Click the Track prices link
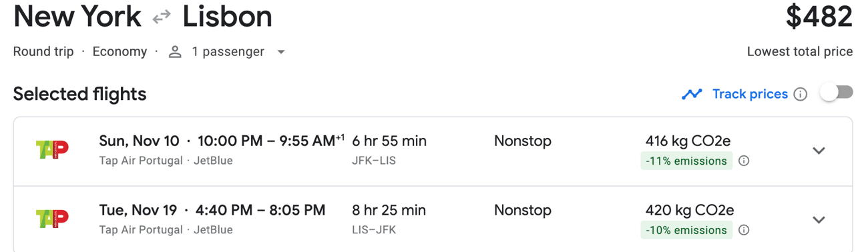 (750, 94)
